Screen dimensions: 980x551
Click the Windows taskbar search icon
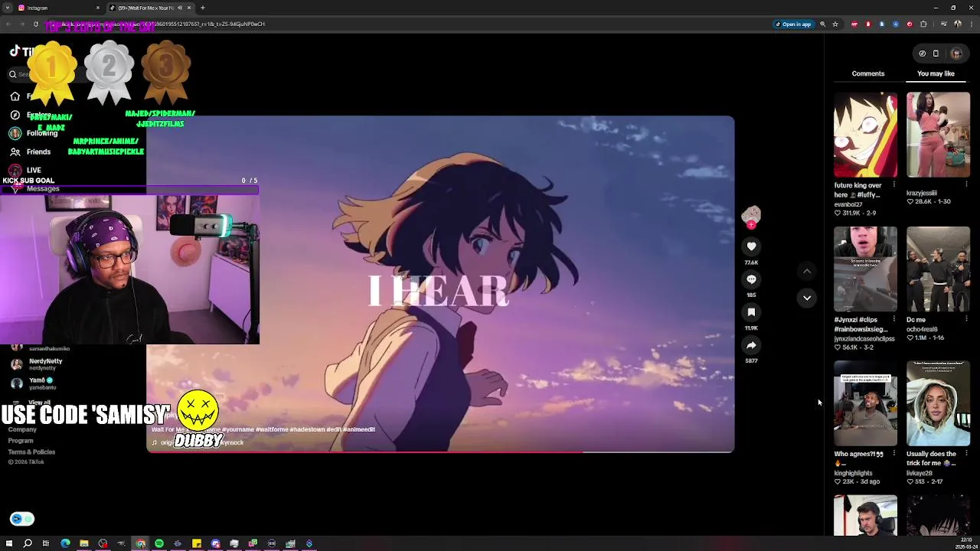[28, 543]
